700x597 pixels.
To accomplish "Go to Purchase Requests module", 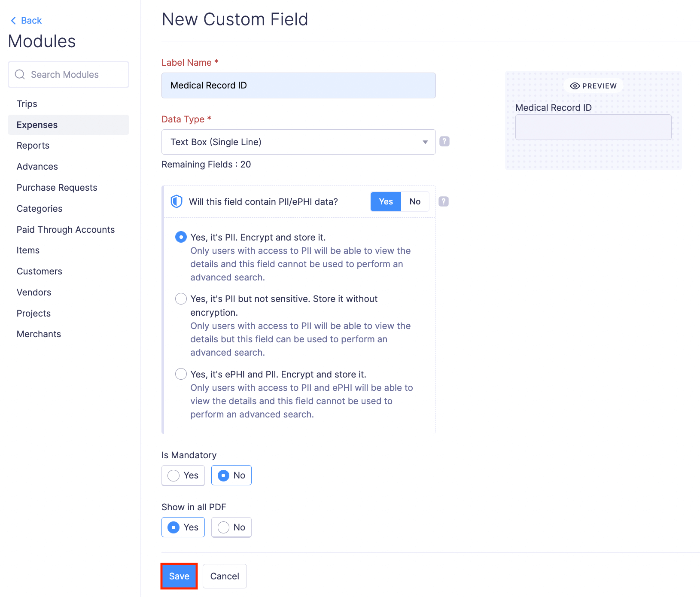I will pos(57,188).
